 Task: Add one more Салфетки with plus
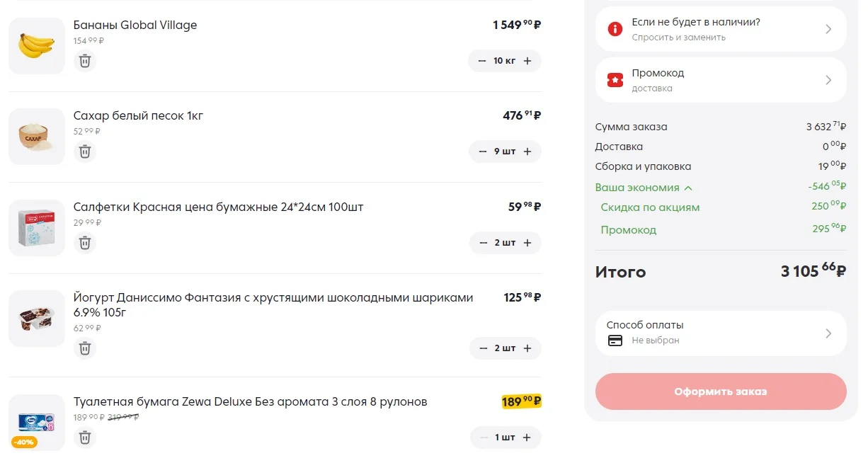coord(527,243)
